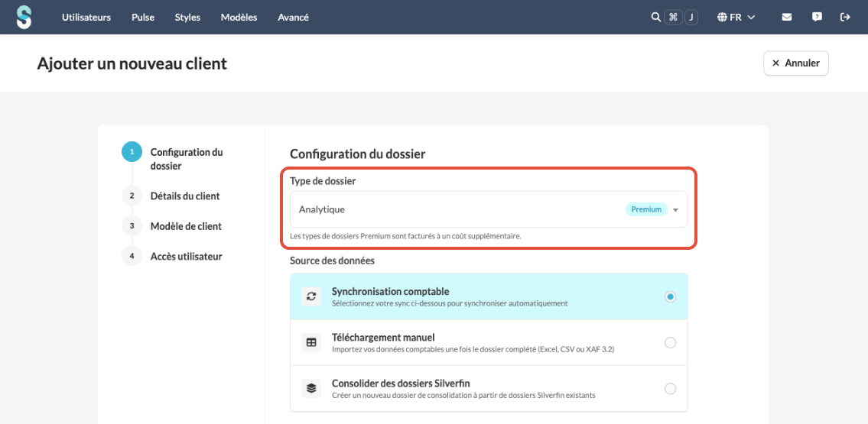
Task: Click the logout arrow icon
Action: coord(845,17)
